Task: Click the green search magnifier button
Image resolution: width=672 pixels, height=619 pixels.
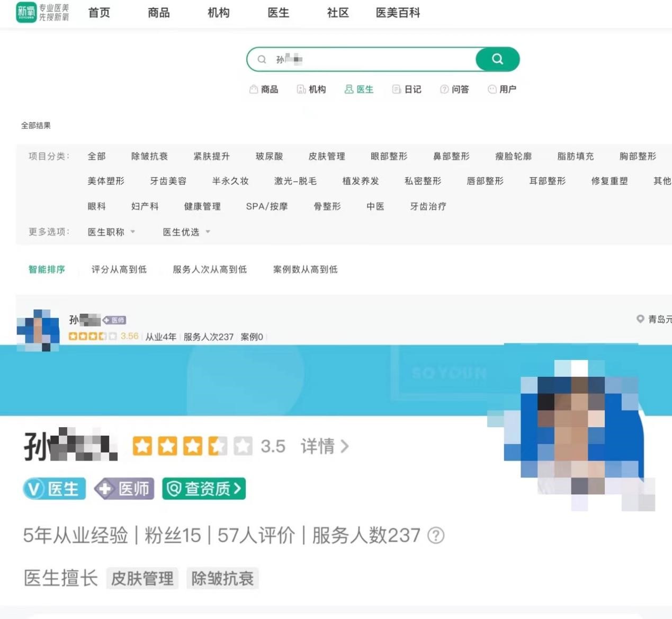Action: click(497, 59)
